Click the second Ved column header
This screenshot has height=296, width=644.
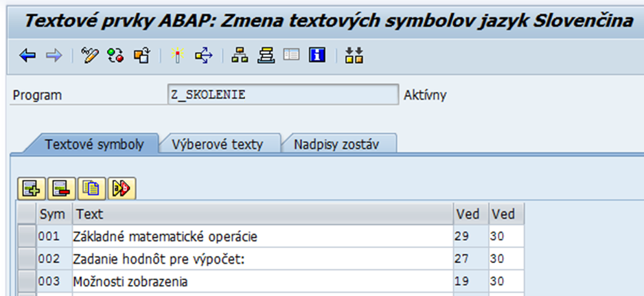[x=507, y=214]
